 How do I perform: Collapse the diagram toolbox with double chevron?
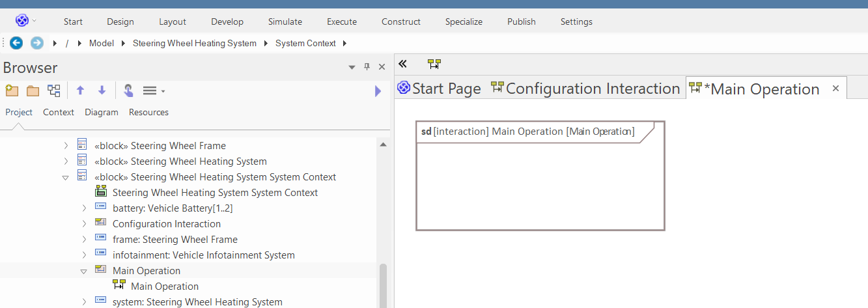pos(402,64)
